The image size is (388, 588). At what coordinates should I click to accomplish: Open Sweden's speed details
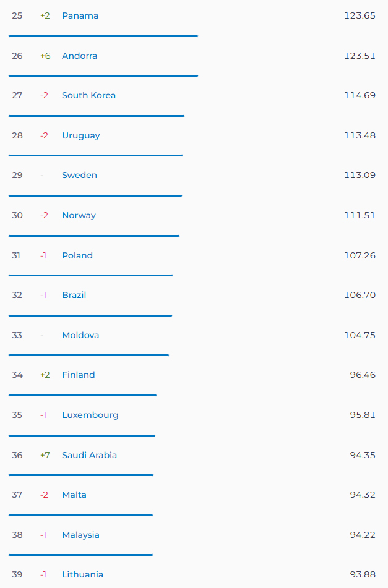click(x=79, y=176)
